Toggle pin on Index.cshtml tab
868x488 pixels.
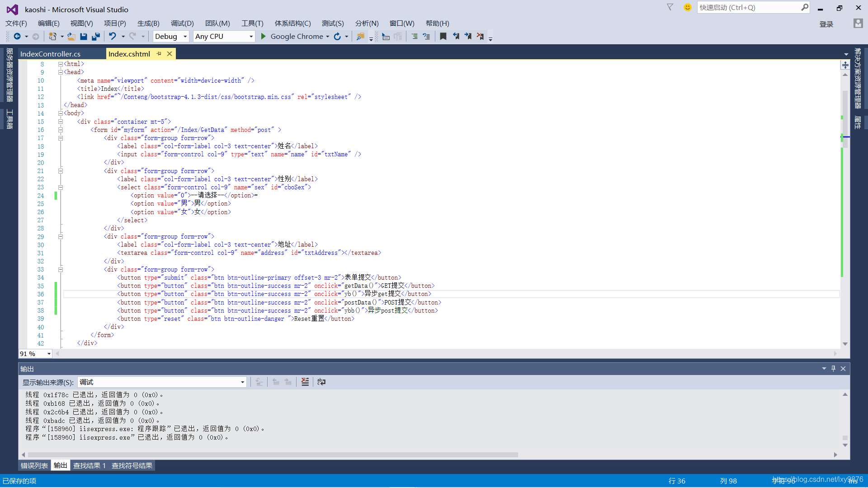159,54
